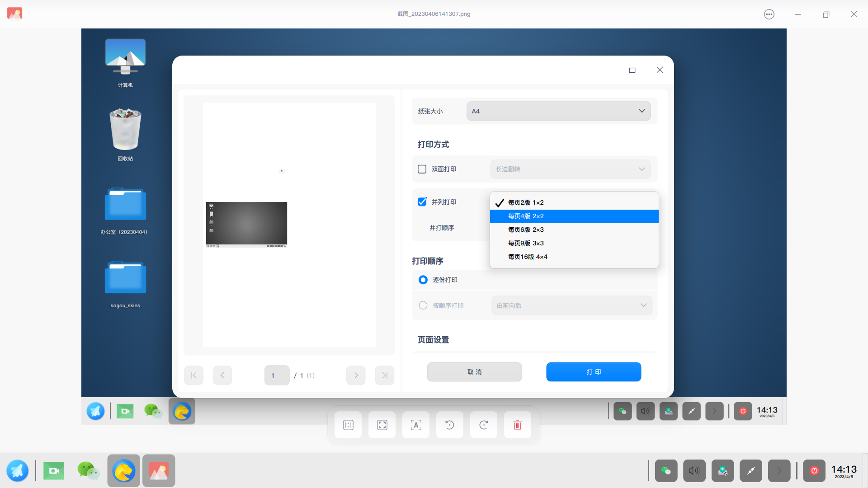Open the 由前向后 print order dropdown
The height and width of the screenshot is (488, 868).
571,305
